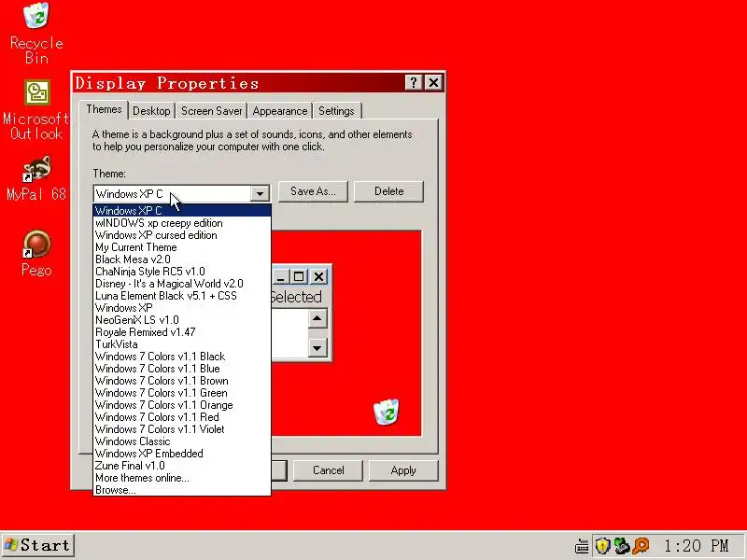Click scroll down arrow in preview window
The image size is (747, 560).
317,347
